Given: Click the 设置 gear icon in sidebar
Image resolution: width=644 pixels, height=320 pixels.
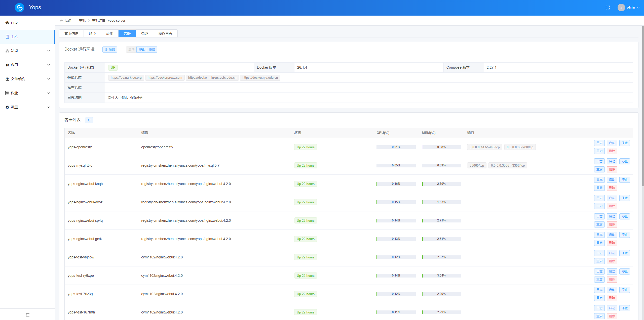Looking at the screenshot, I should [x=7, y=107].
